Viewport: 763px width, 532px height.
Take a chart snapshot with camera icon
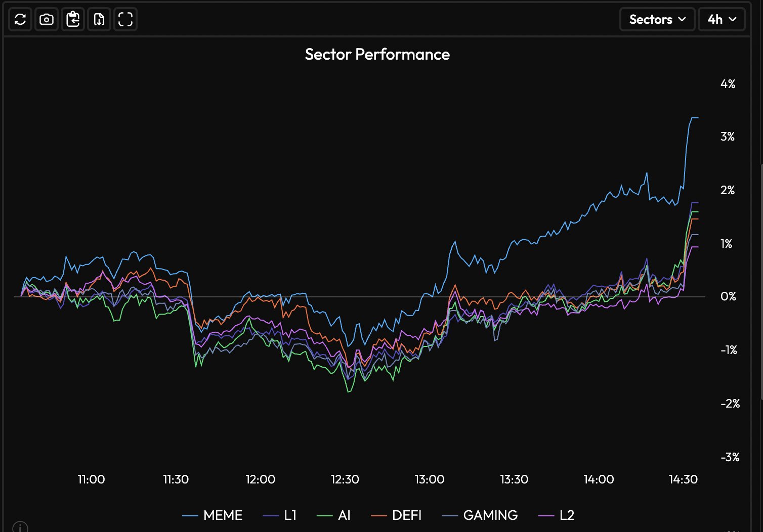tap(47, 20)
